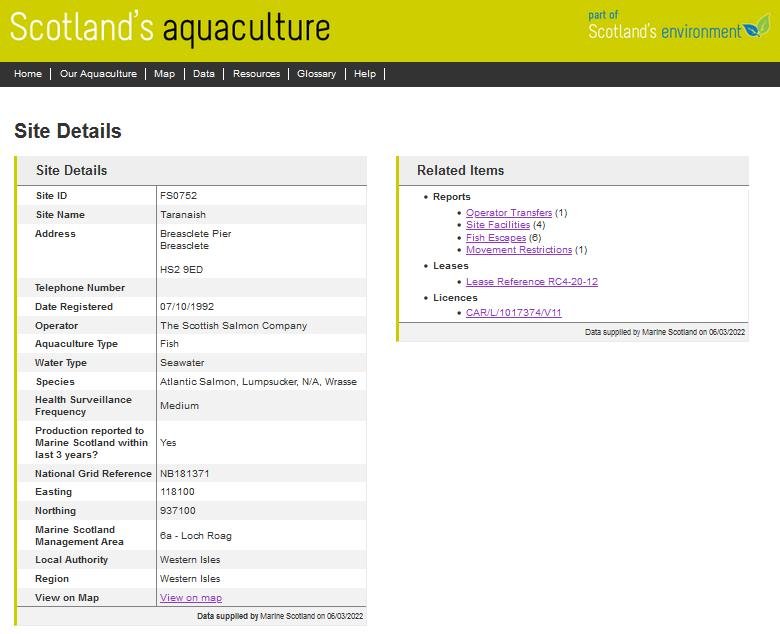Select the Data menu item
The height and width of the screenshot is (634, 780).
click(204, 74)
